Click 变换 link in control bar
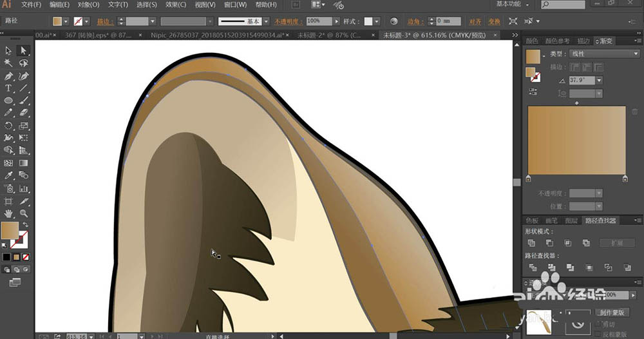 494,21
